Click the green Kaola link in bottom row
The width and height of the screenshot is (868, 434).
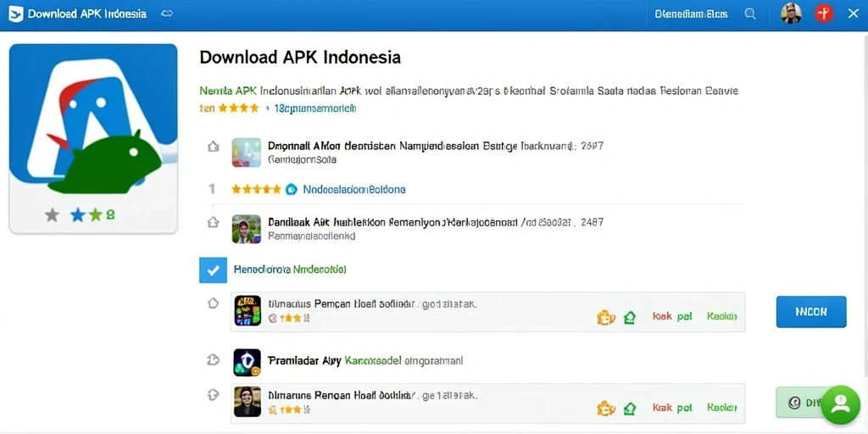click(x=722, y=408)
